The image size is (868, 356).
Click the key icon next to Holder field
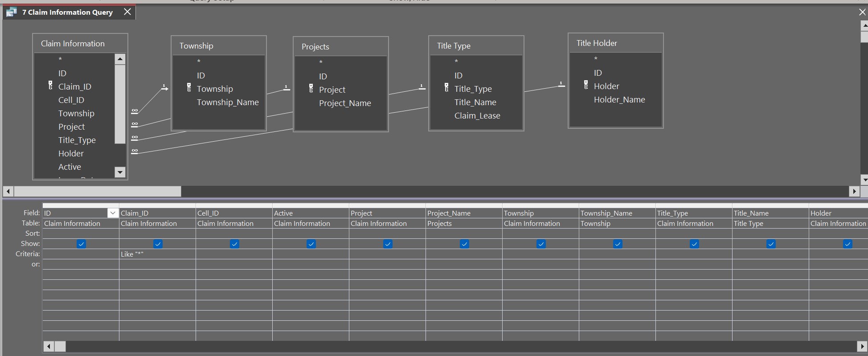[x=586, y=85]
